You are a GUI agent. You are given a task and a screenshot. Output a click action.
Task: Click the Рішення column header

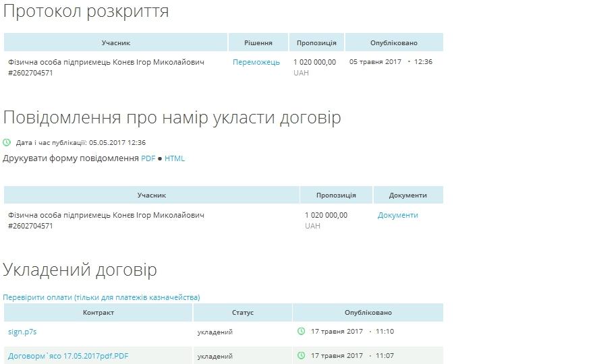258,42
